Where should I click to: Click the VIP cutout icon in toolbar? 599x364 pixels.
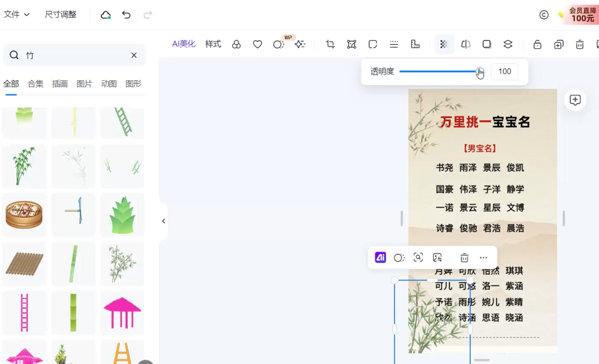point(279,45)
